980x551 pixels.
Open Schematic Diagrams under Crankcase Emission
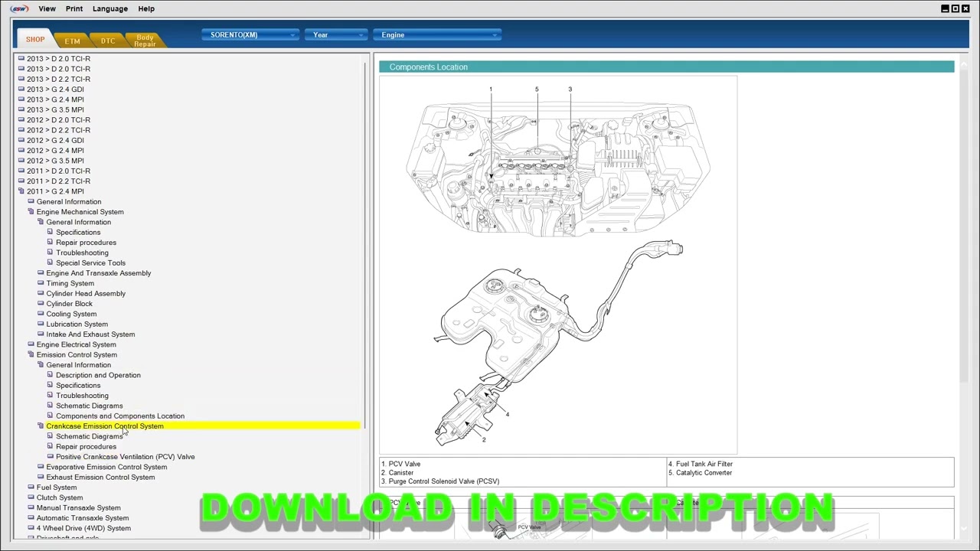tap(89, 436)
